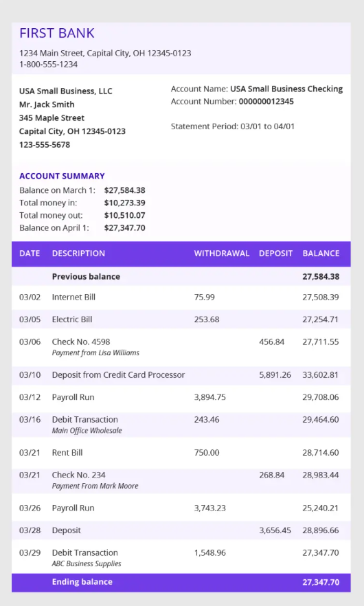Click the BALANCE column header
This screenshot has width=364, height=606.
click(321, 254)
